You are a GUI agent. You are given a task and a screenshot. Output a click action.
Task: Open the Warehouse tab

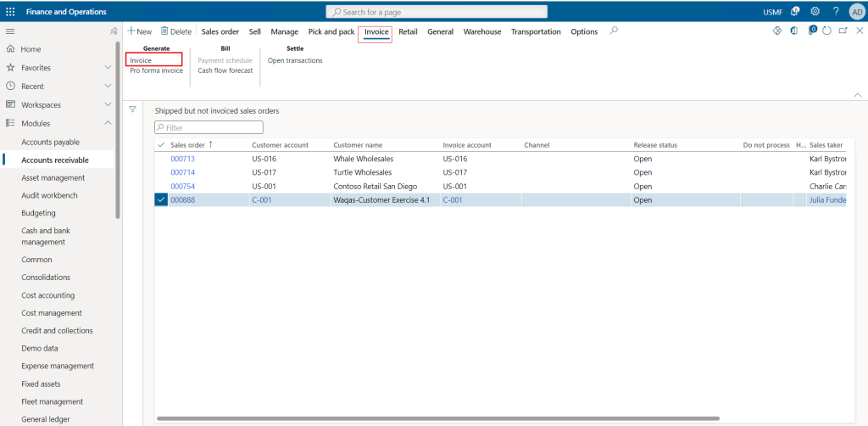pyautogui.click(x=482, y=31)
